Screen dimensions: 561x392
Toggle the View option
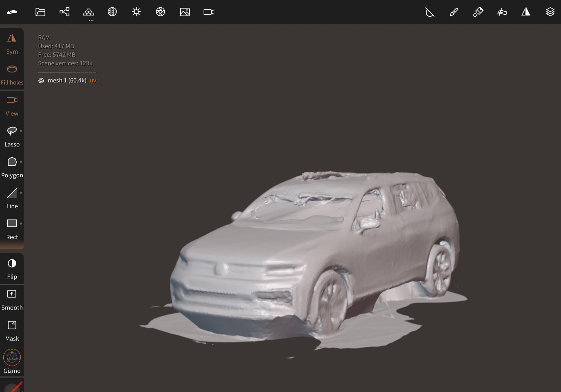coord(12,106)
